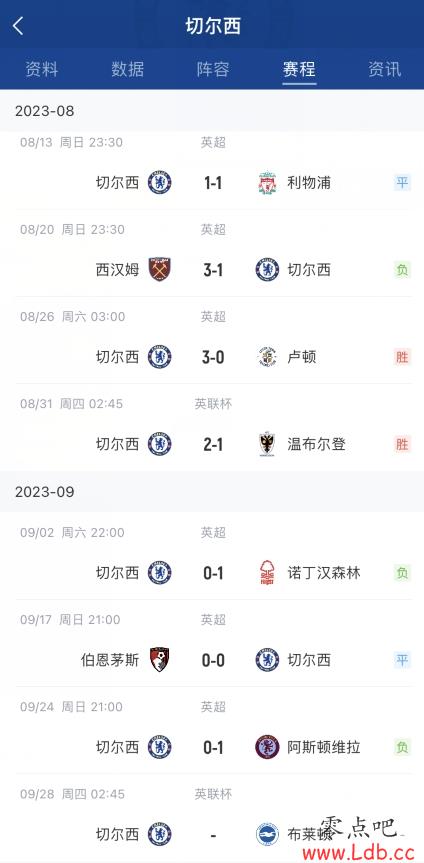
Task: Click Luton club crest
Action: tap(267, 357)
